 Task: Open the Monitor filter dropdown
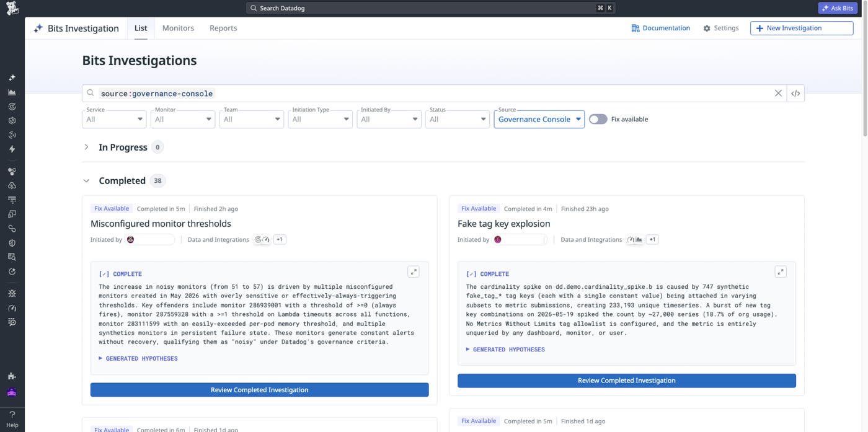tap(182, 119)
